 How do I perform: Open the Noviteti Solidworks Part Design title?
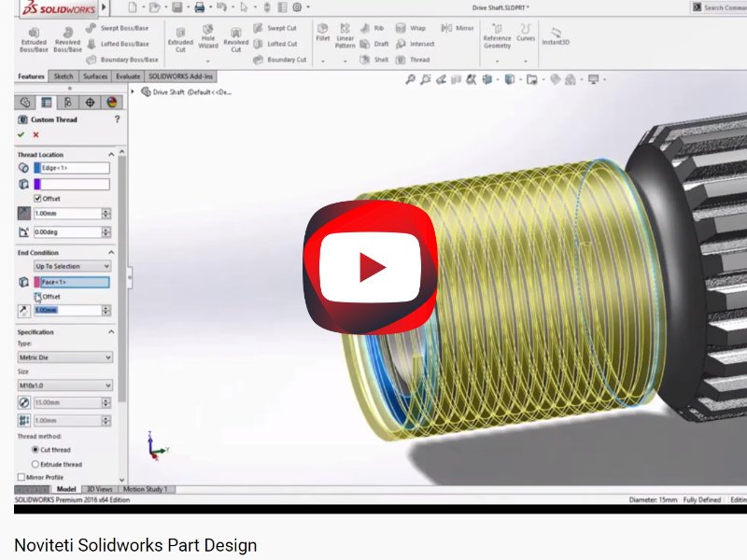pos(135,545)
